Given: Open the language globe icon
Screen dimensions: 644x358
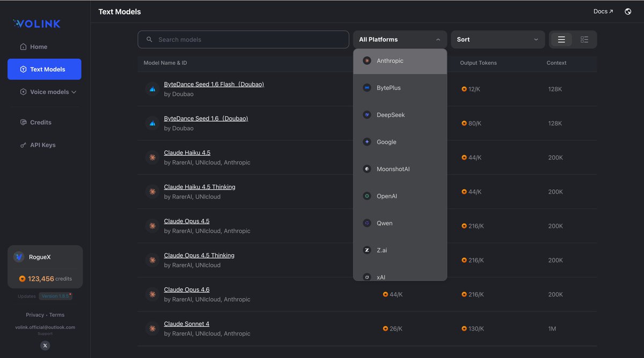Looking at the screenshot, I should point(628,11).
